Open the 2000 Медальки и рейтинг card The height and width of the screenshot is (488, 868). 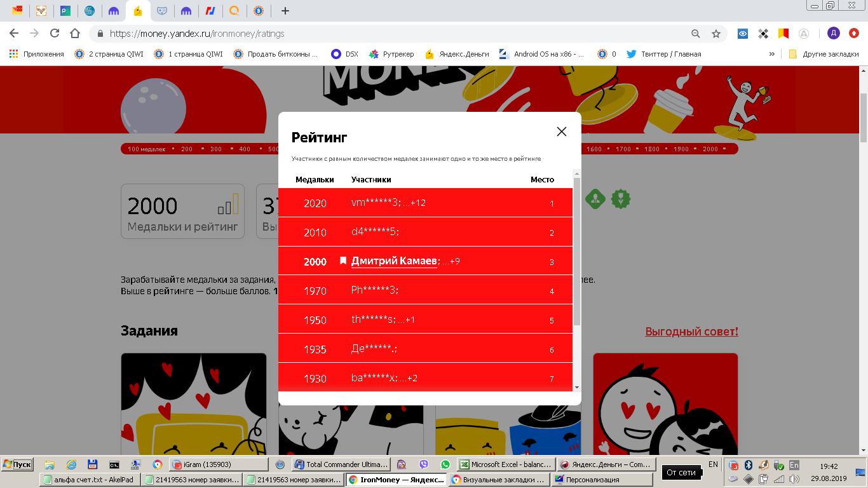click(182, 212)
